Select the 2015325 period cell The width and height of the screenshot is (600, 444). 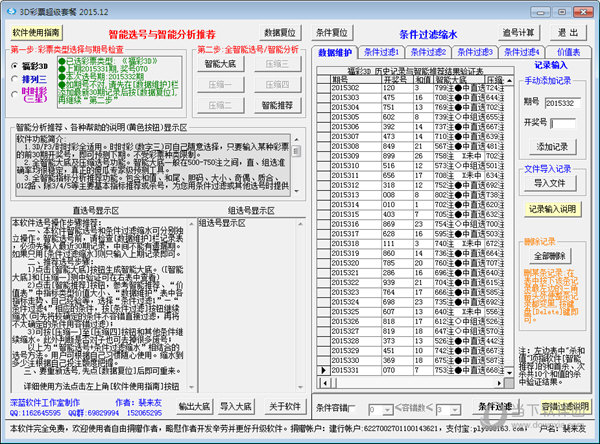pyautogui.click(x=356, y=312)
